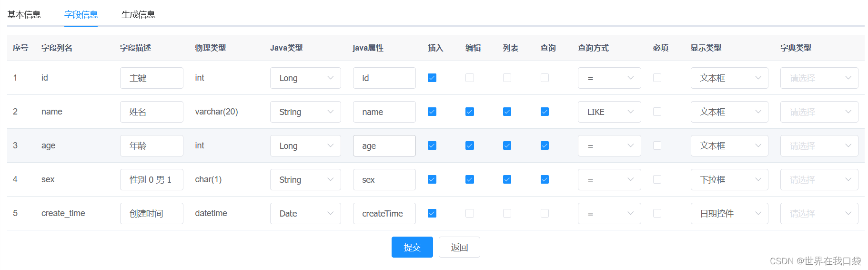Uncheck 查询 checkbox for age row
Viewport: 868px width, 270px height.
tap(545, 145)
